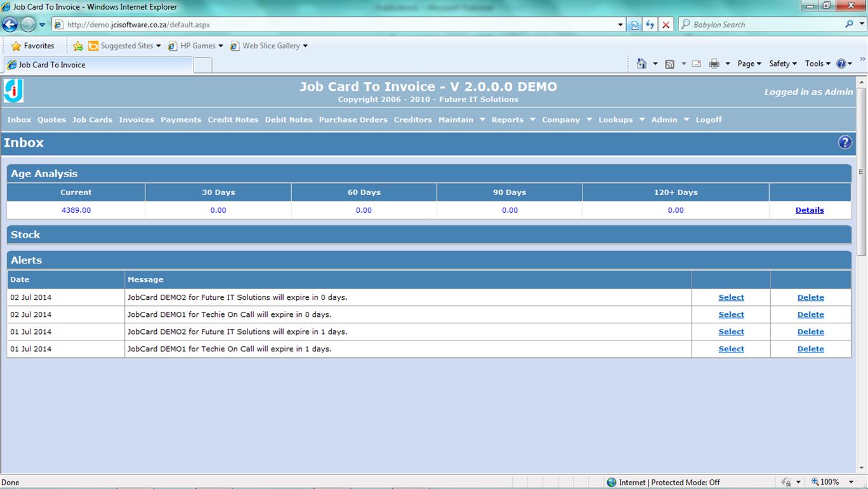Expand the Maintain dropdown menu
Screen dimensions: 868x489
tap(461, 119)
